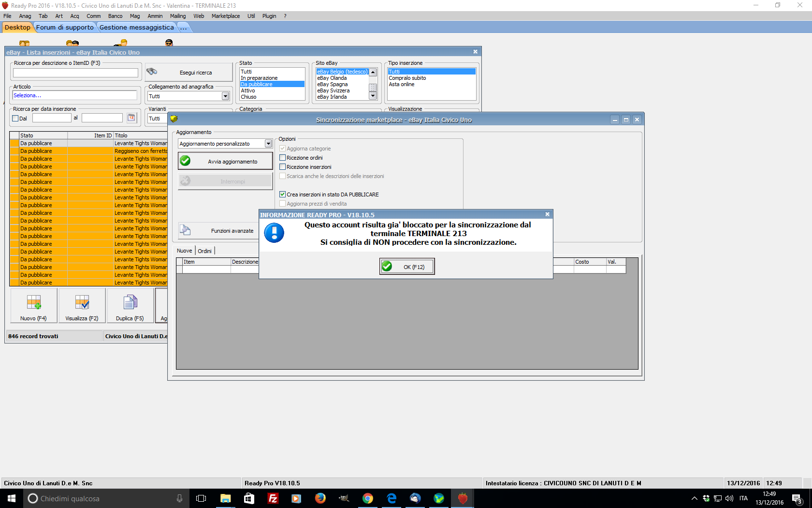
Task: Click the Articolo 'Seleziona...' field
Action: (75, 95)
